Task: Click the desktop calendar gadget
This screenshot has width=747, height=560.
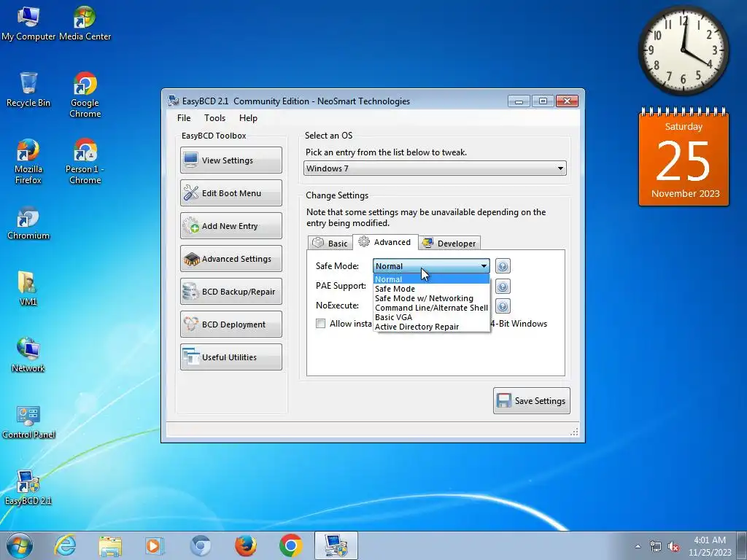Action: click(x=684, y=157)
